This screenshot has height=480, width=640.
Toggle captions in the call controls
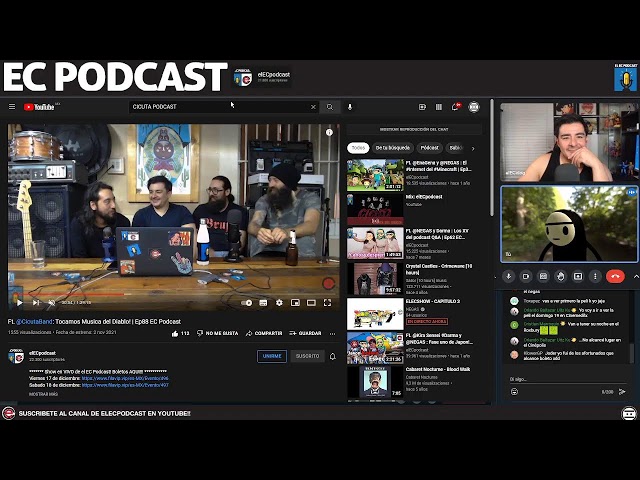(543, 276)
